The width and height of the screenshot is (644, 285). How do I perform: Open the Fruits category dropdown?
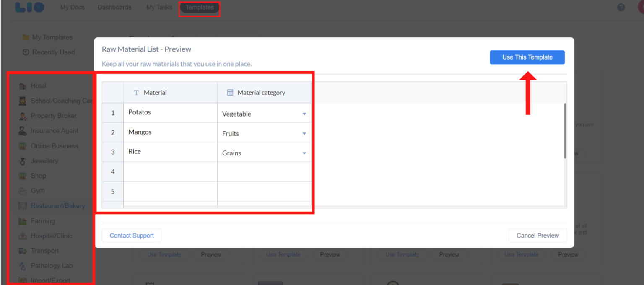[x=304, y=133]
